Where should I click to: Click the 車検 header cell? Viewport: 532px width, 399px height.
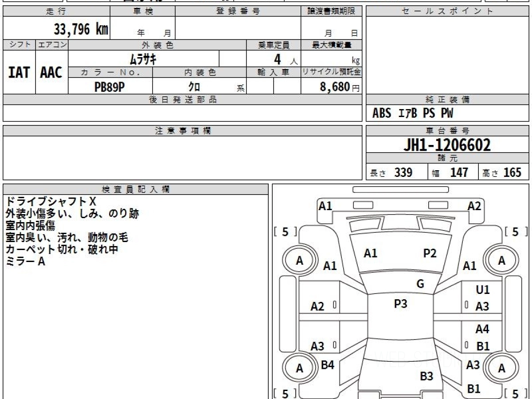tap(143, 12)
